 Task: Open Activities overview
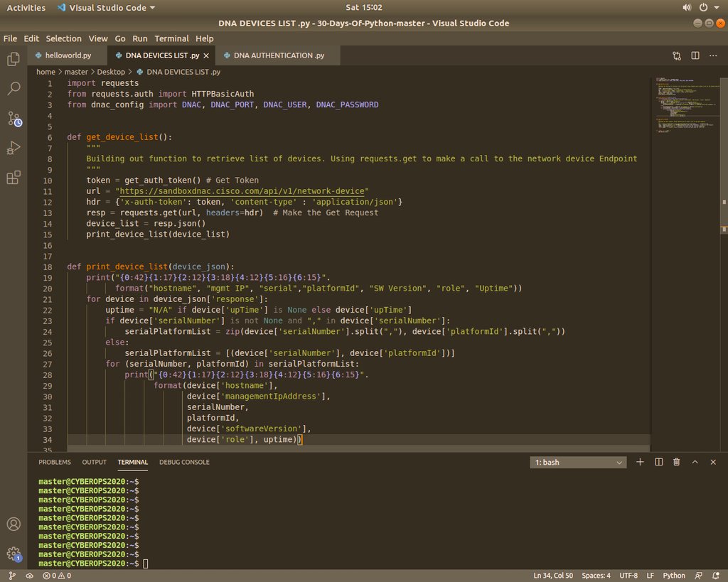pos(26,8)
